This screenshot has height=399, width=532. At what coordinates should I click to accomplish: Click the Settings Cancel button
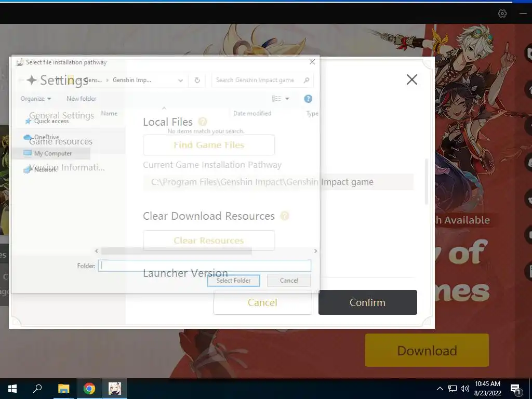click(262, 302)
